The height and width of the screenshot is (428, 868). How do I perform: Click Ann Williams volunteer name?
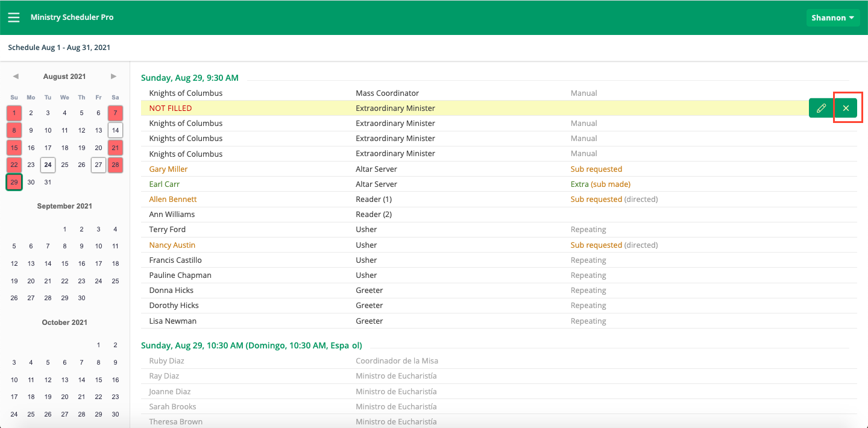click(172, 214)
